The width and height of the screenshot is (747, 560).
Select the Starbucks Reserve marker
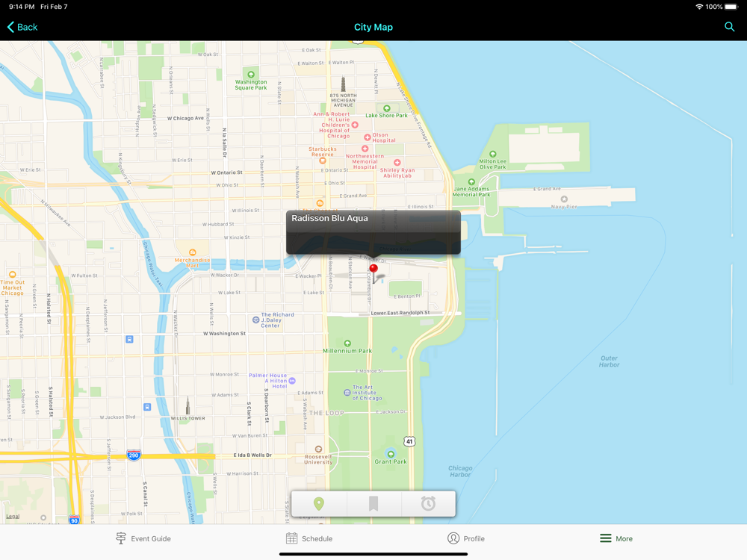pyautogui.click(x=323, y=161)
